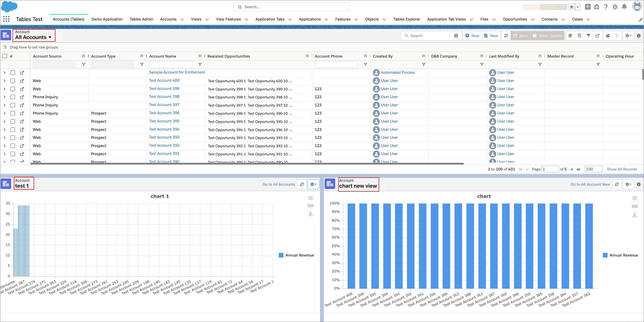Open the Tables Explorer tab
The width and height of the screenshot is (644, 322).
click(406, 19)
